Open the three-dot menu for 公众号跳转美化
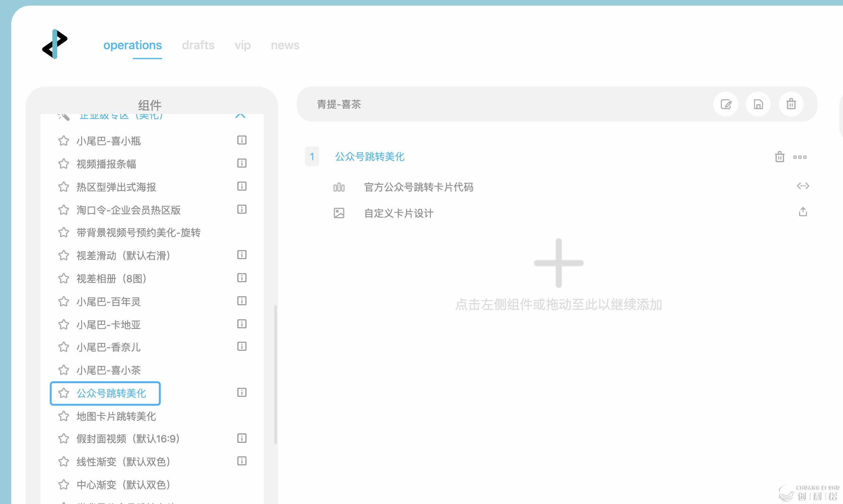Image resolution: width=843 pixels, height=504 pixels. [x=799, y=157]
